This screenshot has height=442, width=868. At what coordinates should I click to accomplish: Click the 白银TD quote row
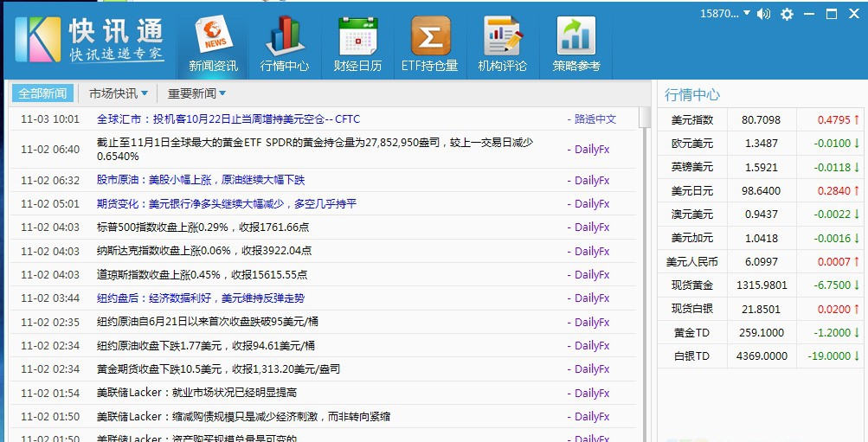coord(761,356)
